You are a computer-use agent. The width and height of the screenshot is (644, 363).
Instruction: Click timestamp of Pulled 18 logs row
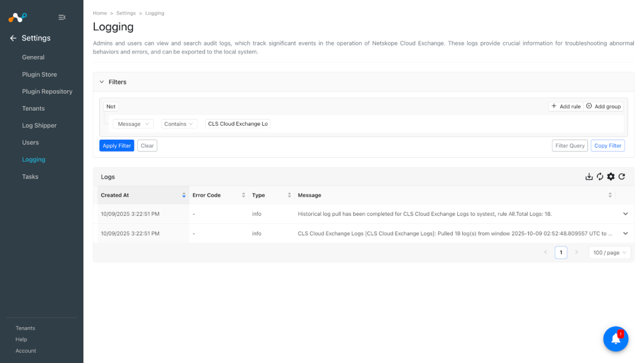click(x=130, y=233)
